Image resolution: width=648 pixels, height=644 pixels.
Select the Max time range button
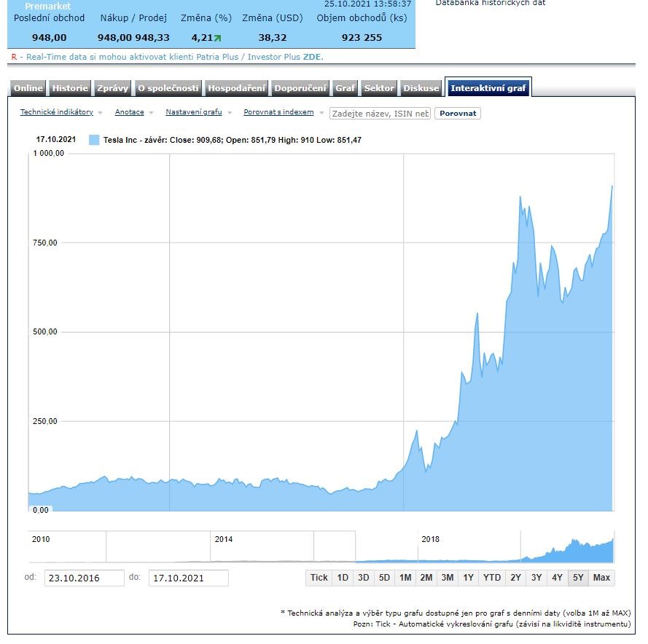601,578
